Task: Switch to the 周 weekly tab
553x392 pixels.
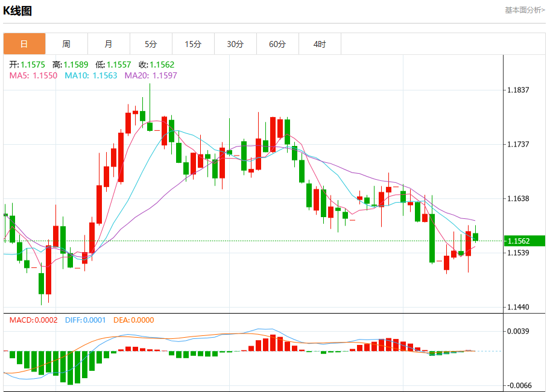Action: point(66,44)
